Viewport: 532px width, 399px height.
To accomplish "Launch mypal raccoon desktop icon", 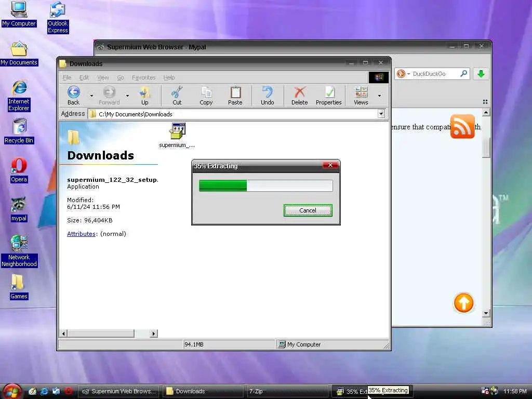I will click(x=19, y=209).
